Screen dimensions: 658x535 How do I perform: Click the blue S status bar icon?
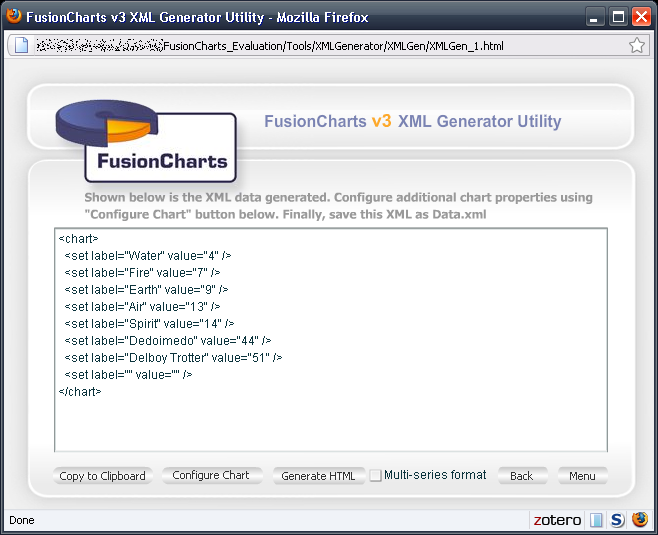coord(618,520)
